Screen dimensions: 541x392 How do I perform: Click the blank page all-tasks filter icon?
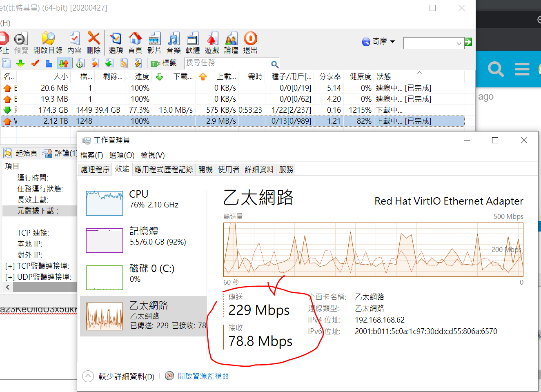click(7, 63)
